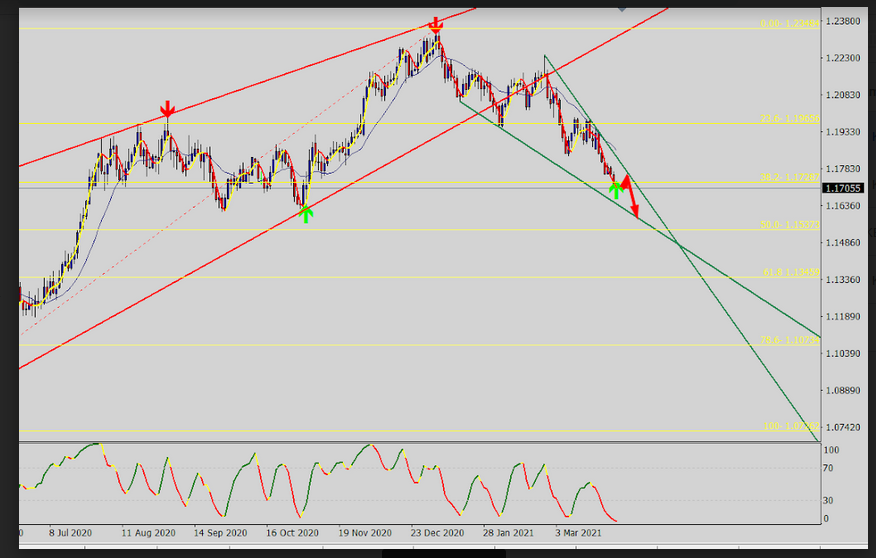The height and width of the screenshot is (558, 876).
Task: Click the oscillator's 30 level scale label
Action: (829, 500)
